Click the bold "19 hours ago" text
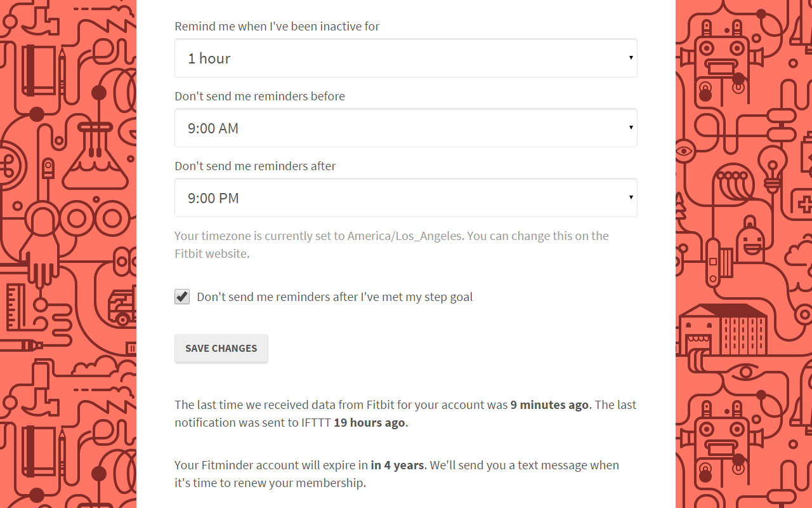 click(x=369, y=423)
